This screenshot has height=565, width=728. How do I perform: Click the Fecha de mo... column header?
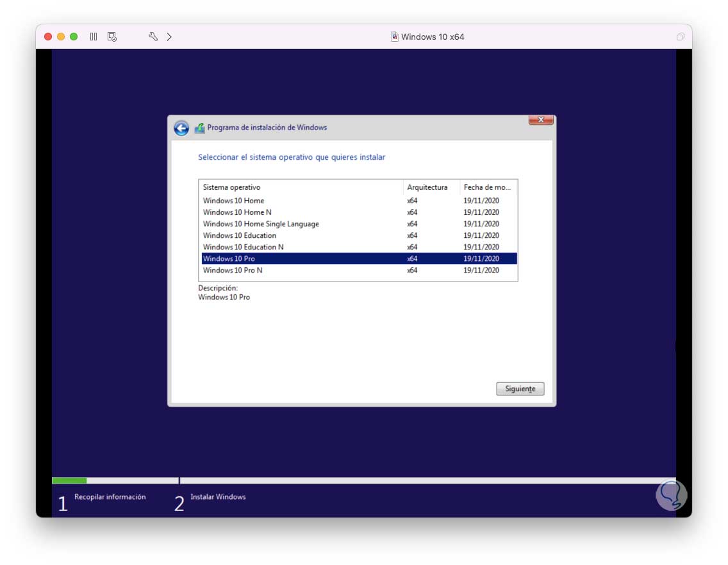[x=488, y=187]
